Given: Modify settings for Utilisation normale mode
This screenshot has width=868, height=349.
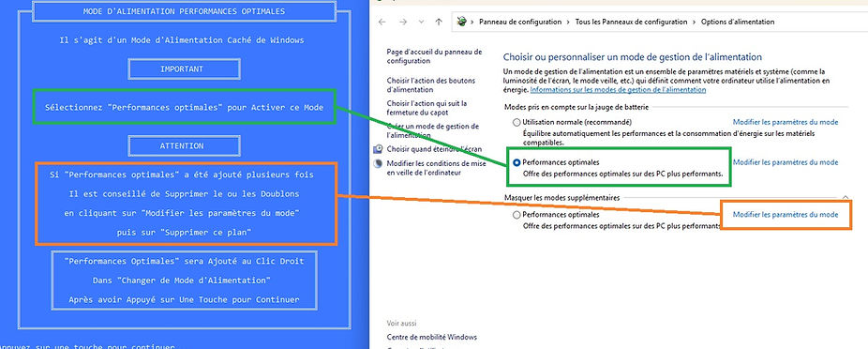Looking at the screenshot, I should (786, 122).
